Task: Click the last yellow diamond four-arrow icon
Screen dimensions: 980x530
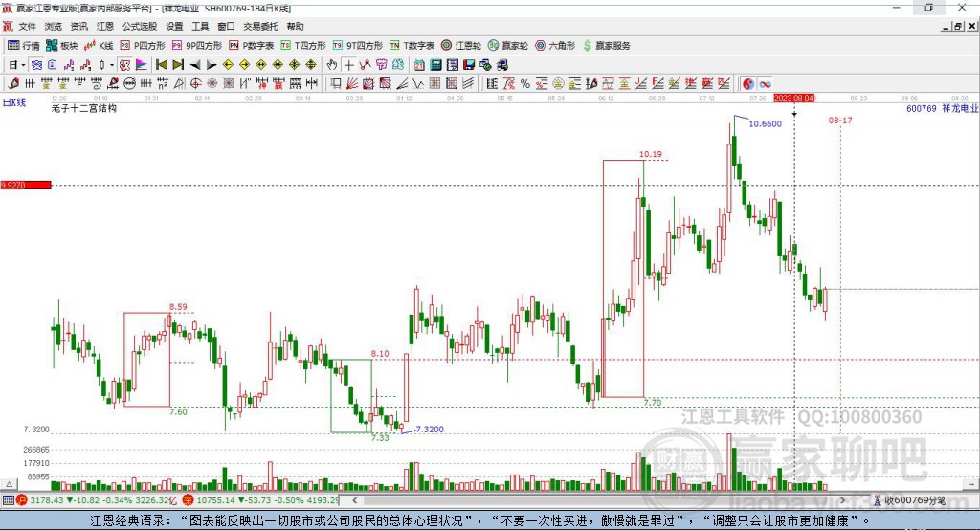Action: [311, 65]
